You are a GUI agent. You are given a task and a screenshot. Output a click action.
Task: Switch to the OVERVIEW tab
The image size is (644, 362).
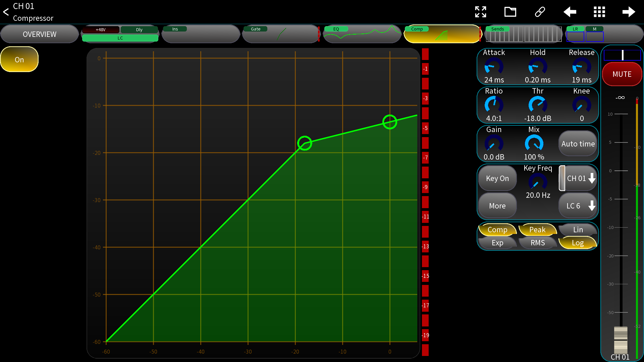point(40,34)
